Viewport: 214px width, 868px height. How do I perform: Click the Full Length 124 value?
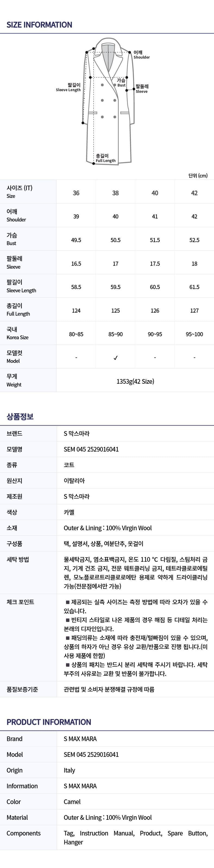point(76,311)
